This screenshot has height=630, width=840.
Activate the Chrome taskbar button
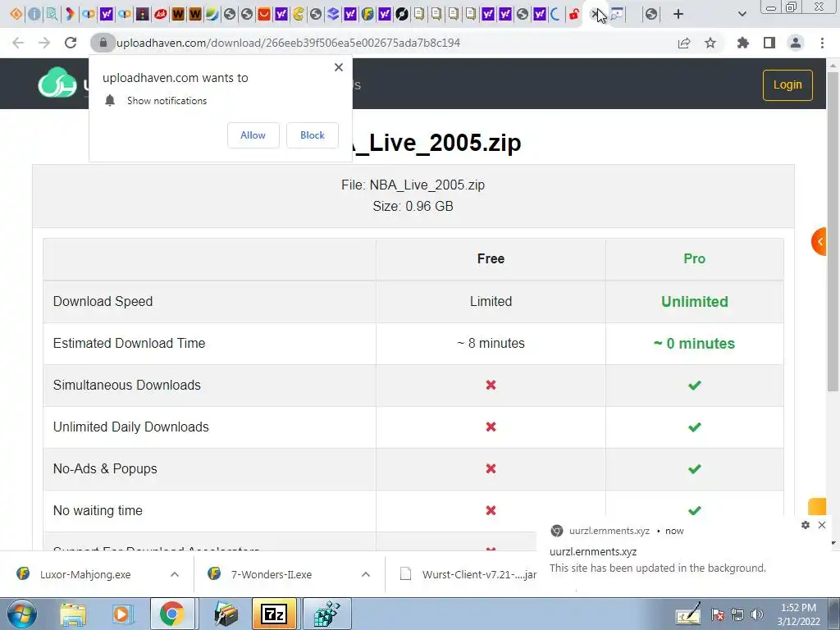(x=171, y=614)
